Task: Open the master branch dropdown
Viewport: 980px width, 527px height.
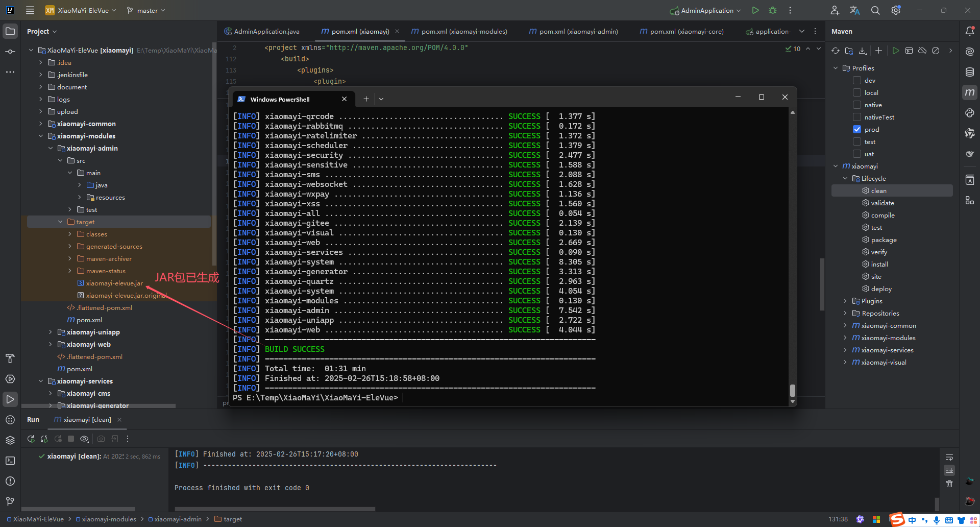Action: (x=146, y=10)
